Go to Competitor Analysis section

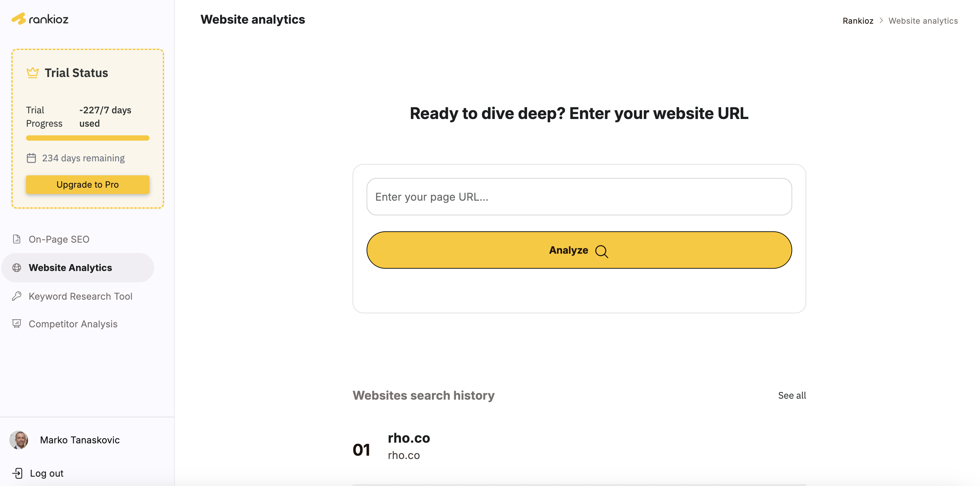(x=73, y=324)
